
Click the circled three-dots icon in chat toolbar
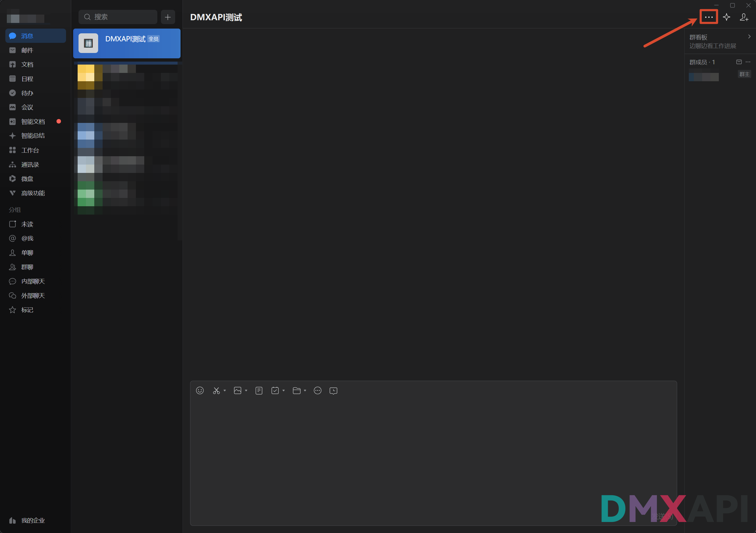coord(317,391)
